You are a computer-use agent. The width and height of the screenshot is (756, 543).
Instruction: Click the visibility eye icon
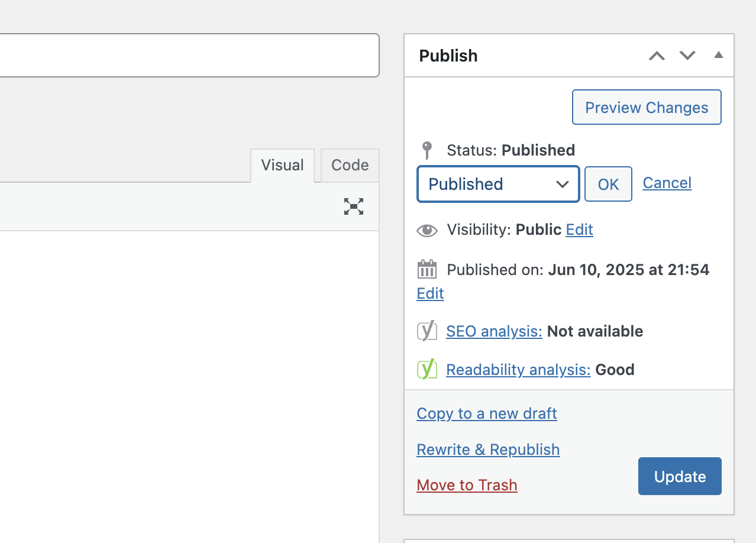tap(427, 230)
